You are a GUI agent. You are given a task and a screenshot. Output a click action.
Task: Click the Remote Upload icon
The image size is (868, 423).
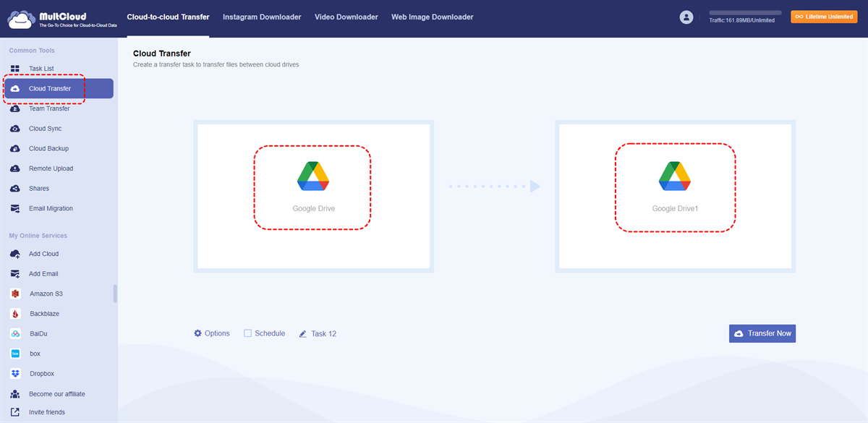tap(15, 168)
